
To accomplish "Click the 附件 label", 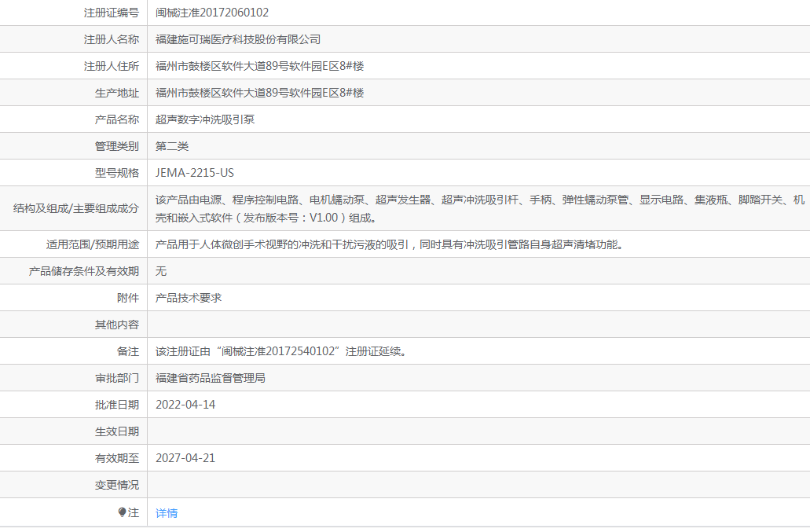I will pos(128,298).
